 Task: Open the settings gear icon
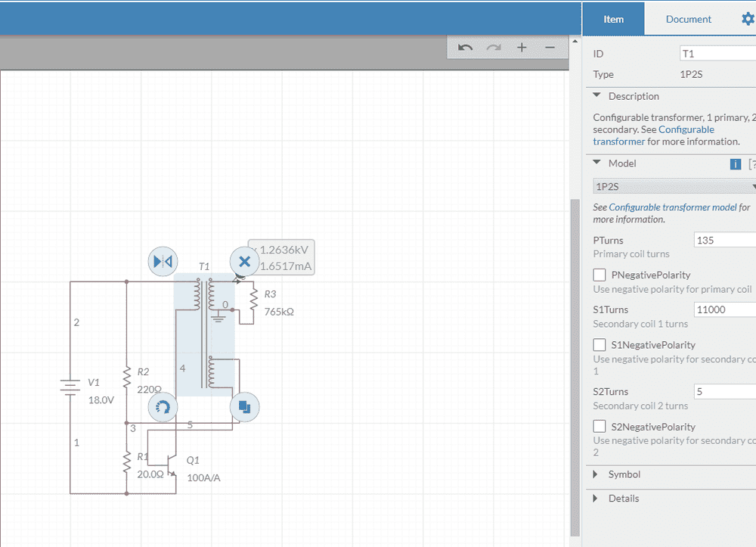coord(747,19)
